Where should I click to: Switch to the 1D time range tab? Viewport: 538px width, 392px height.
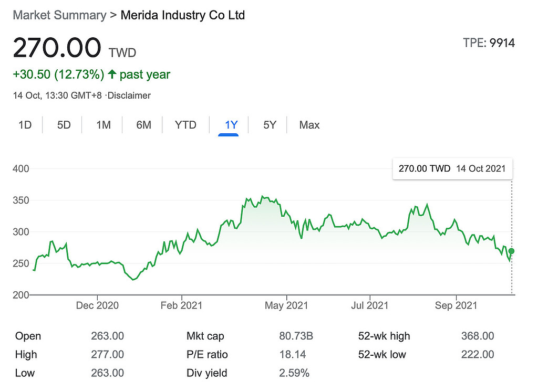point(25,125)
